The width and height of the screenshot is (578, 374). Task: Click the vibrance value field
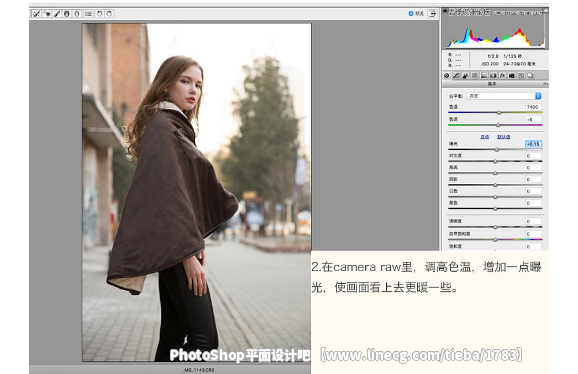click(x=533, y=234)
